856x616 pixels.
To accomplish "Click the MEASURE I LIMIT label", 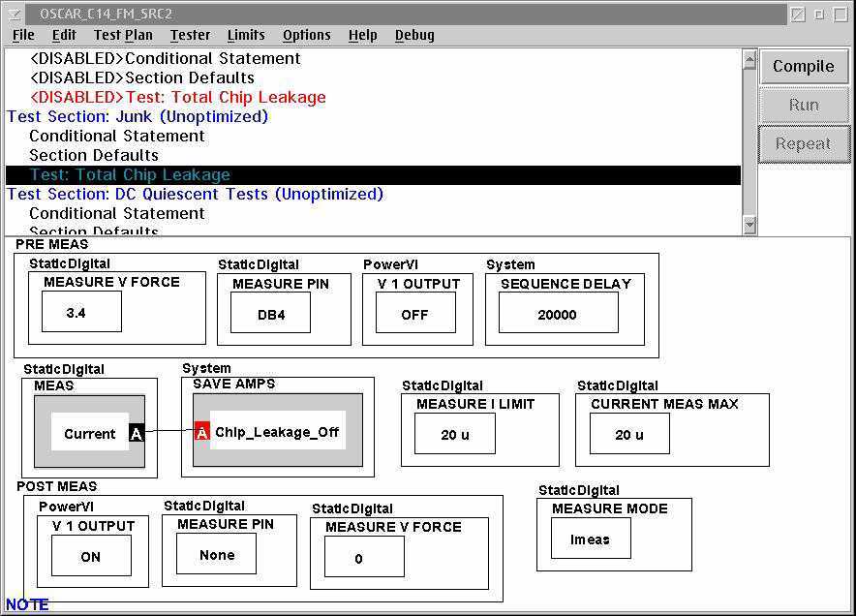I will point(475,404).
